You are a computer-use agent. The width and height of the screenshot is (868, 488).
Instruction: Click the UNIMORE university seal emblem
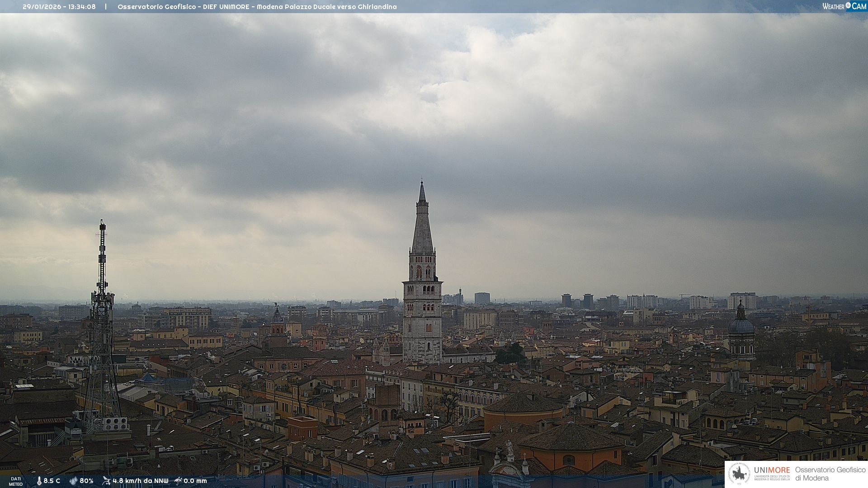coord(739,474)
